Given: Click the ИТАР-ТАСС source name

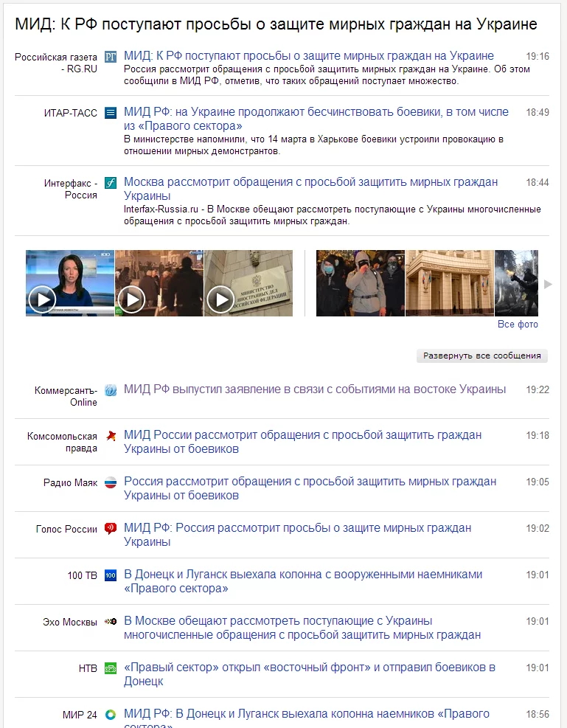Looking at the screenshot, I should (71, 114).
